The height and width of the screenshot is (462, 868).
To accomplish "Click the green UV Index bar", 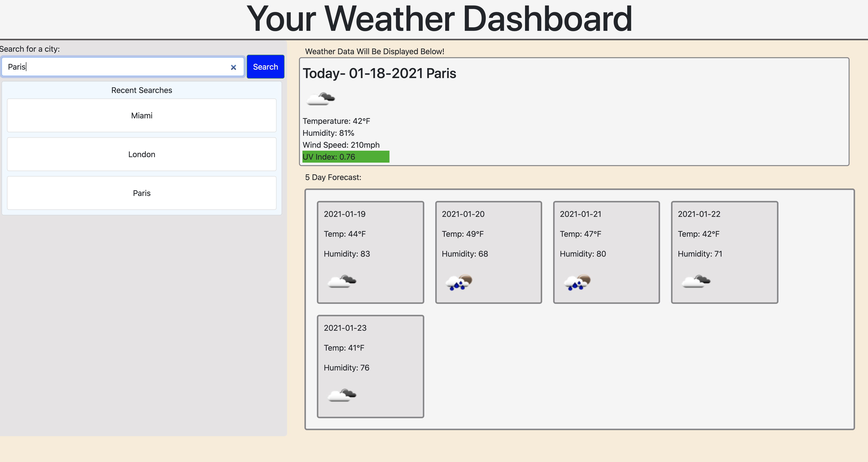I will [346, 157].
